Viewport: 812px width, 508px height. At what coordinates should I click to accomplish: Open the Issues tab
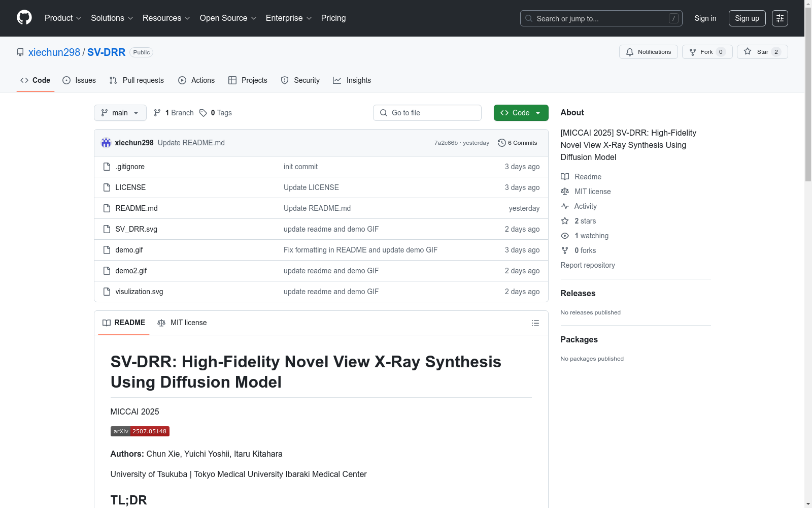point(79,80)
